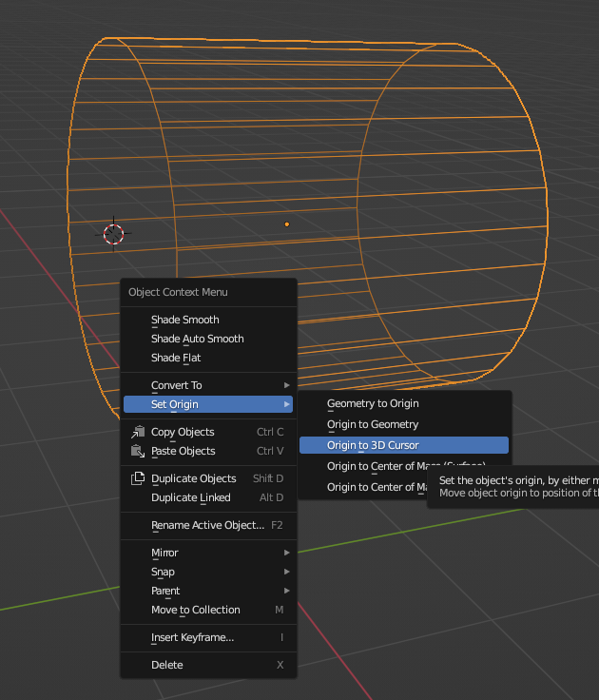
Task: Click the Paste Objects clipboard icon
Action: click(138, 452)
